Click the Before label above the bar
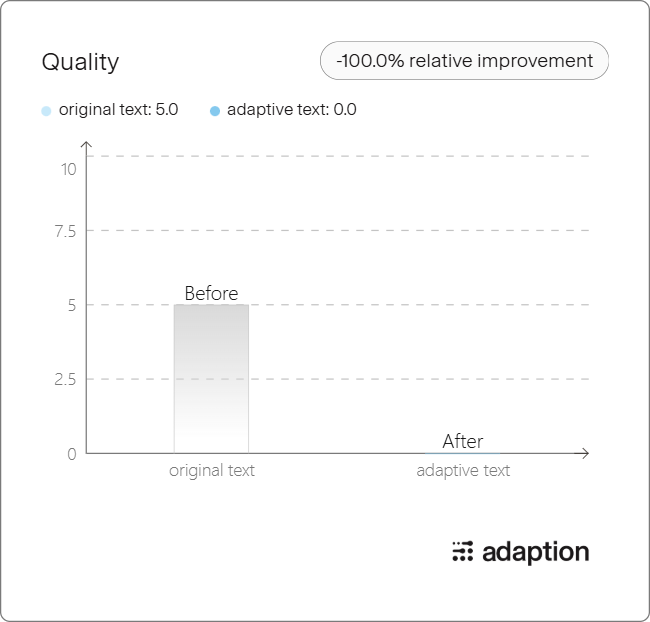Screen dimensions: 650x622 click(211, 293)
